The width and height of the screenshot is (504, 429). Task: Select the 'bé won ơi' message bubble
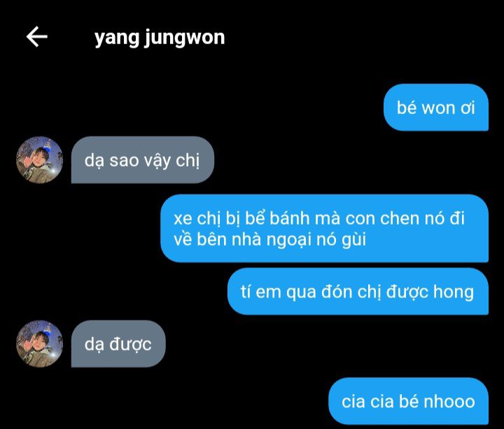pos(436,108)
